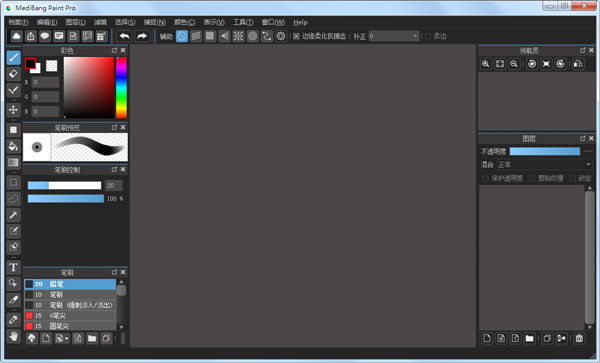Select the Brush tool in left toolbar

tap(13, 57)
